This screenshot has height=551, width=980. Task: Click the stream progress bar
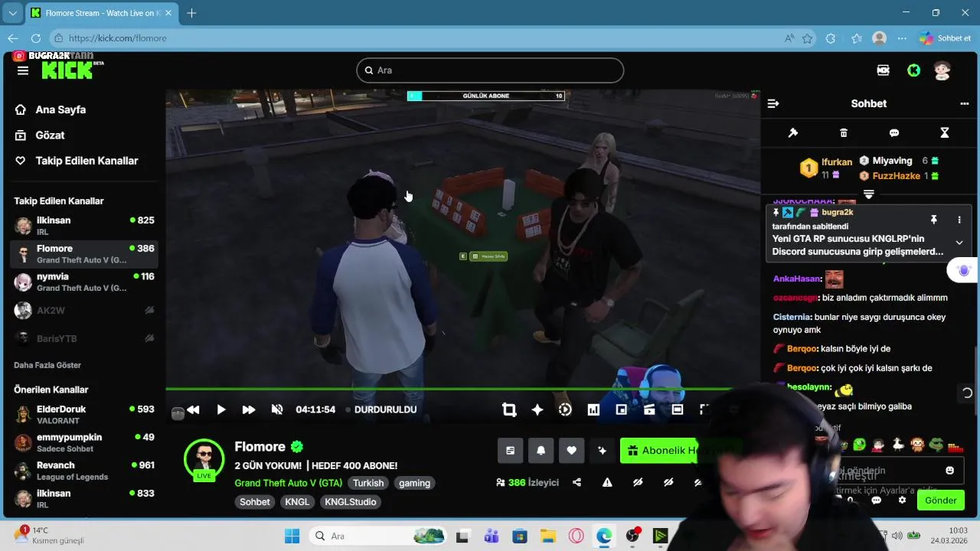pyautogui.click(x=463, y=389)
